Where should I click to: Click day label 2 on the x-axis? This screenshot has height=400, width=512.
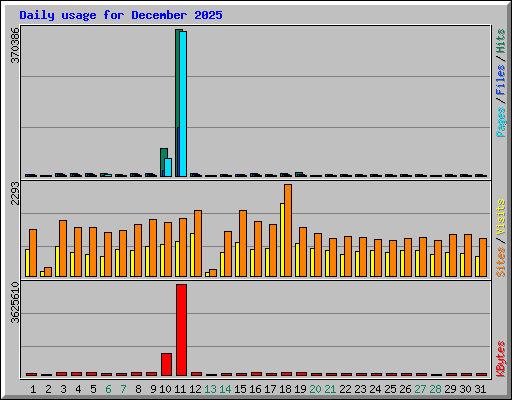pyautogui.click(x=48, y=389)
